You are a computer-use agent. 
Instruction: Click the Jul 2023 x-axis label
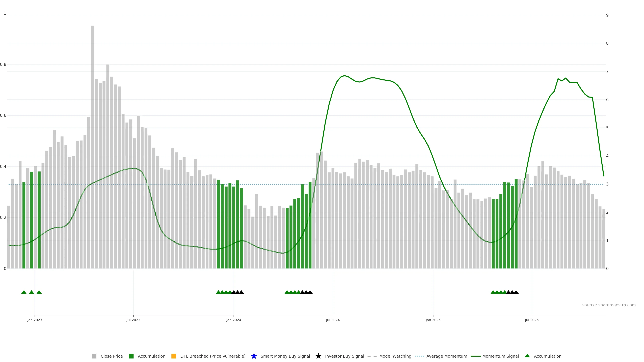pyautogui.click(x=133, y=320)
